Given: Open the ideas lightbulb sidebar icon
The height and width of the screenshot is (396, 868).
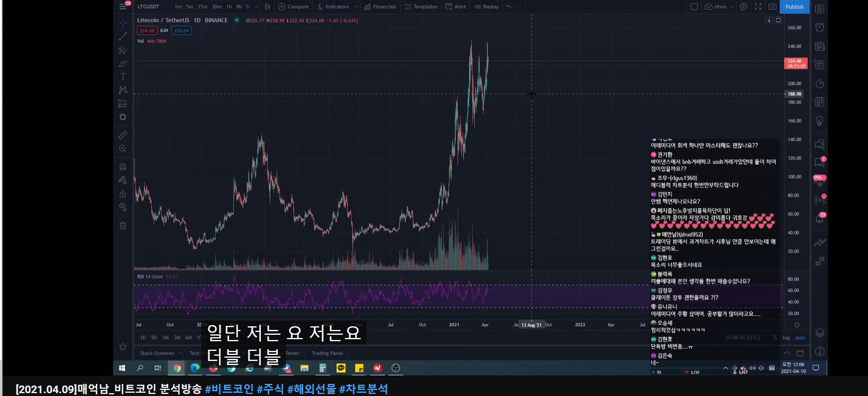Looking at the screenshot, I should (819, 121).
